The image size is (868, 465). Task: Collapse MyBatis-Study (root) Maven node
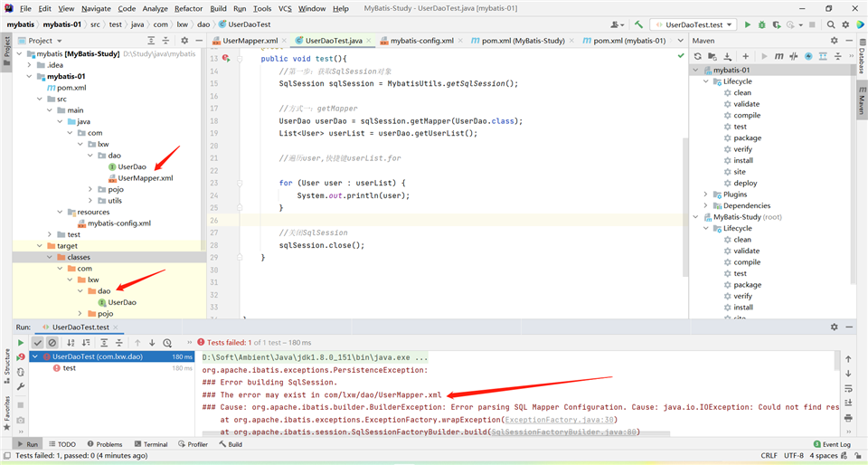[x=696, y=217]
